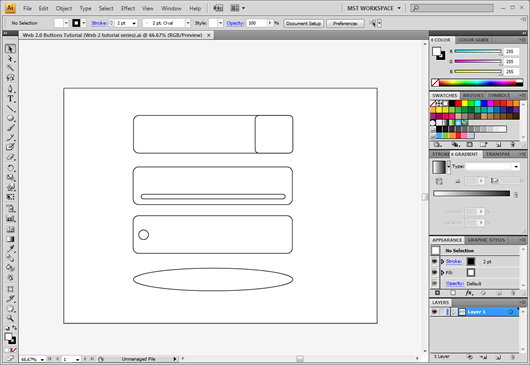Click the control bar Opacity value field
The image size is (530, 365).
257,23
